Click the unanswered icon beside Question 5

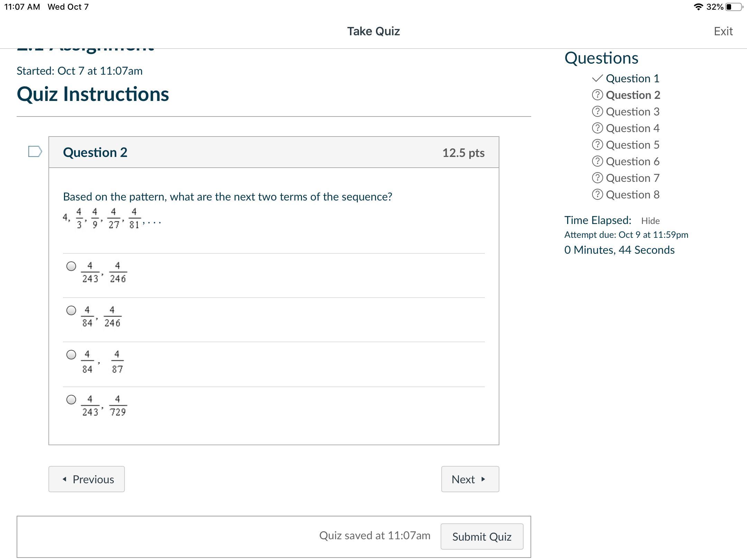tap(597, 145)
